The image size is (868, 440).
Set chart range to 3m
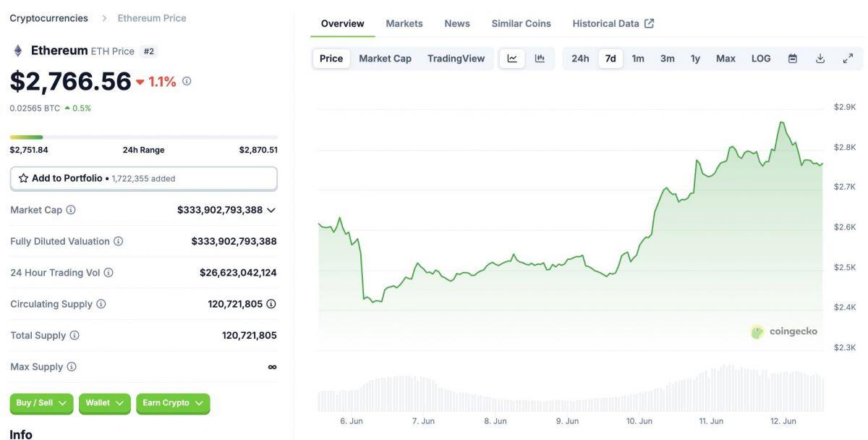tap(667, 59)
